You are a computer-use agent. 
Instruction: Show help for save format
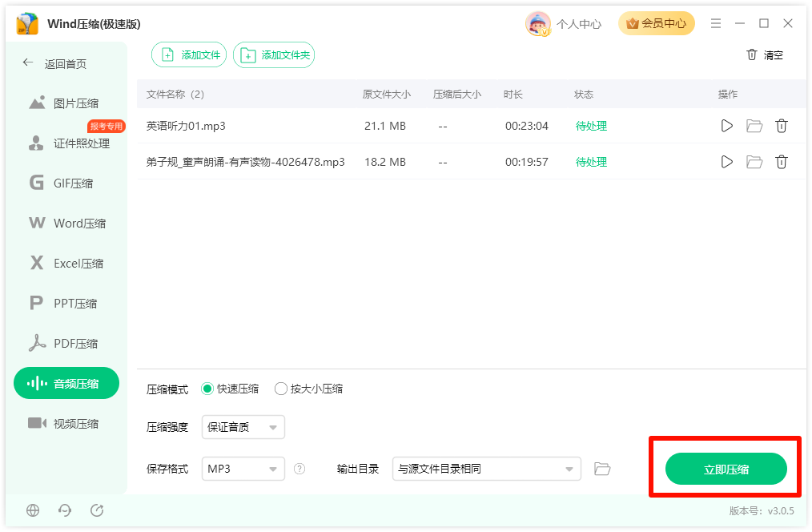point(299,469)
